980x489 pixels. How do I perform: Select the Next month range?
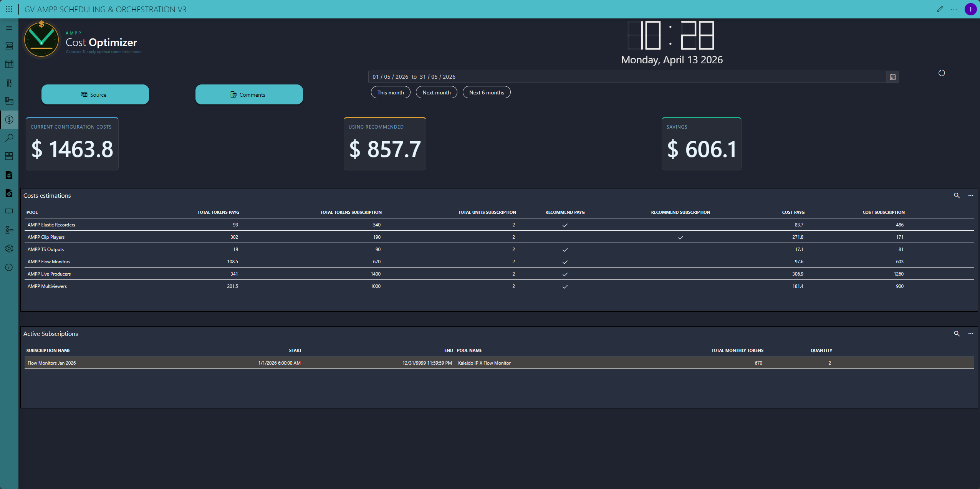tap(436, 93)
